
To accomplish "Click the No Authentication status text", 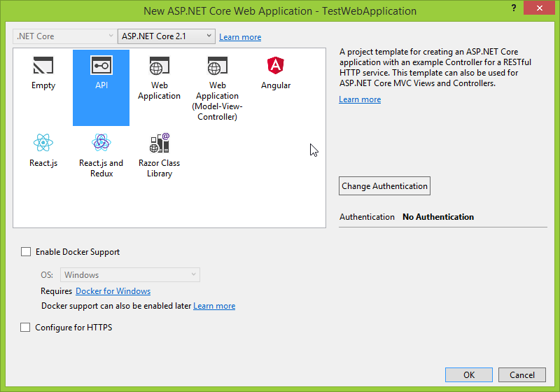I will pyautogui.click(x=438, y=217).
